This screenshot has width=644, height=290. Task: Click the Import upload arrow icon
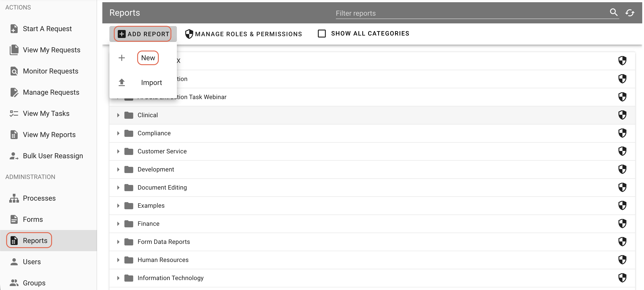click(x=122, y=82)
